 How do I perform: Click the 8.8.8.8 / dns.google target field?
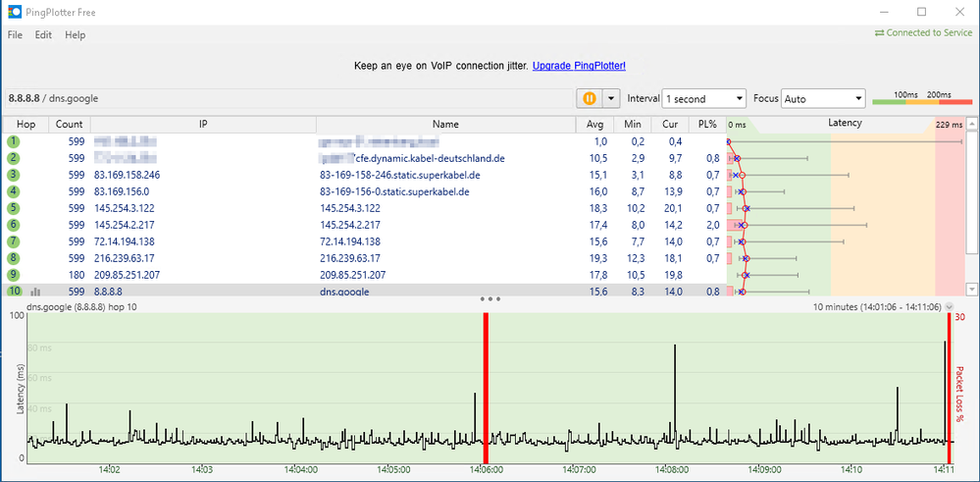click(287, 98)
